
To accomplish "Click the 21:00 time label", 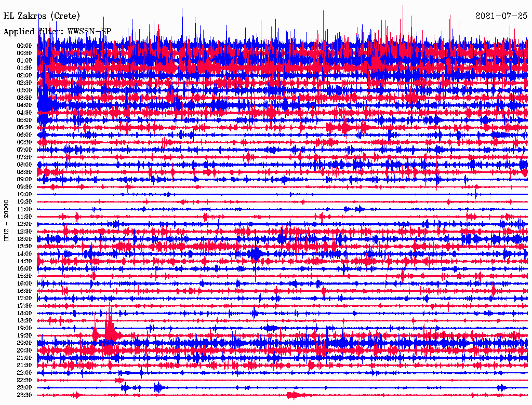I will [x=24, y=358].
